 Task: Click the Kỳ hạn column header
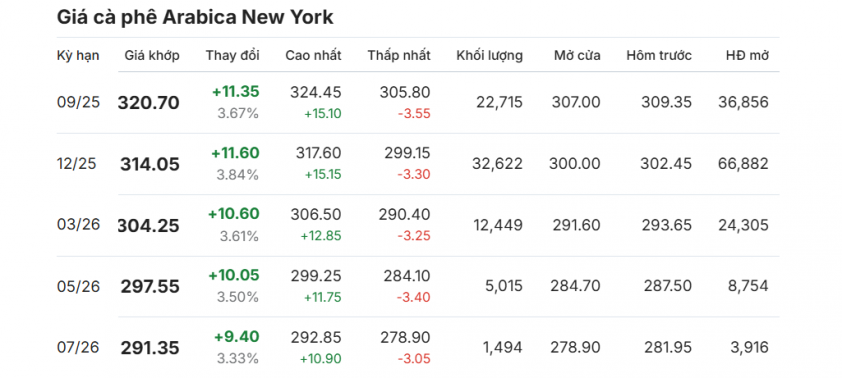tap(78, 55)
